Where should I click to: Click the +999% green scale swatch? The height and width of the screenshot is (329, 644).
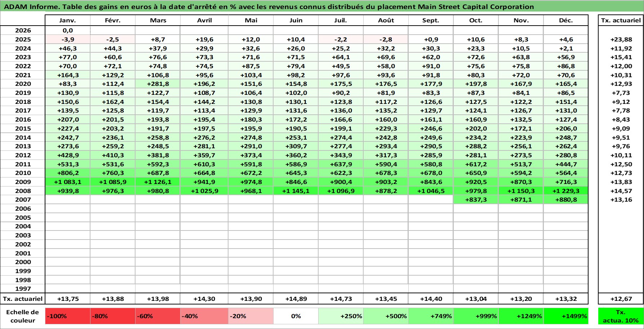point(476,316)
